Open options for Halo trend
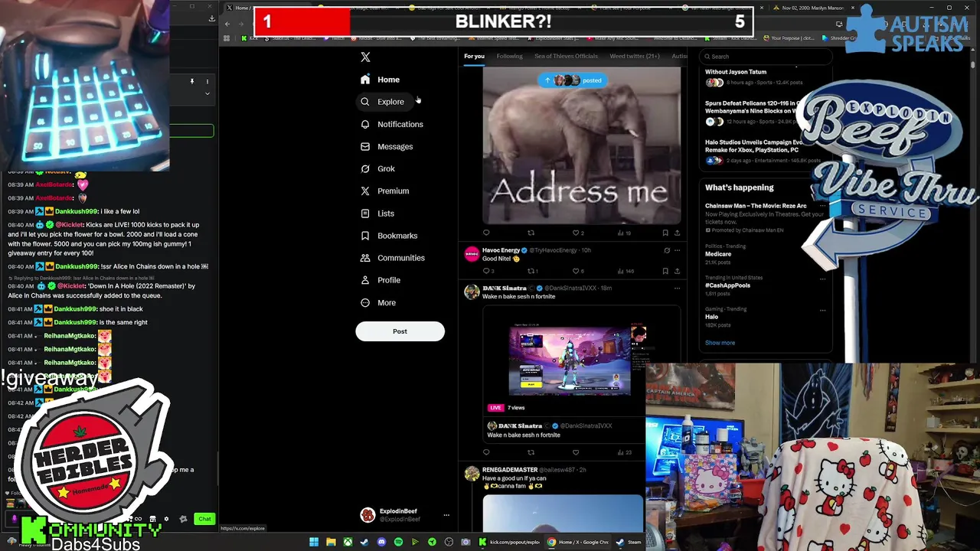The height and width of the screenshot is (551, 980). 822,310
